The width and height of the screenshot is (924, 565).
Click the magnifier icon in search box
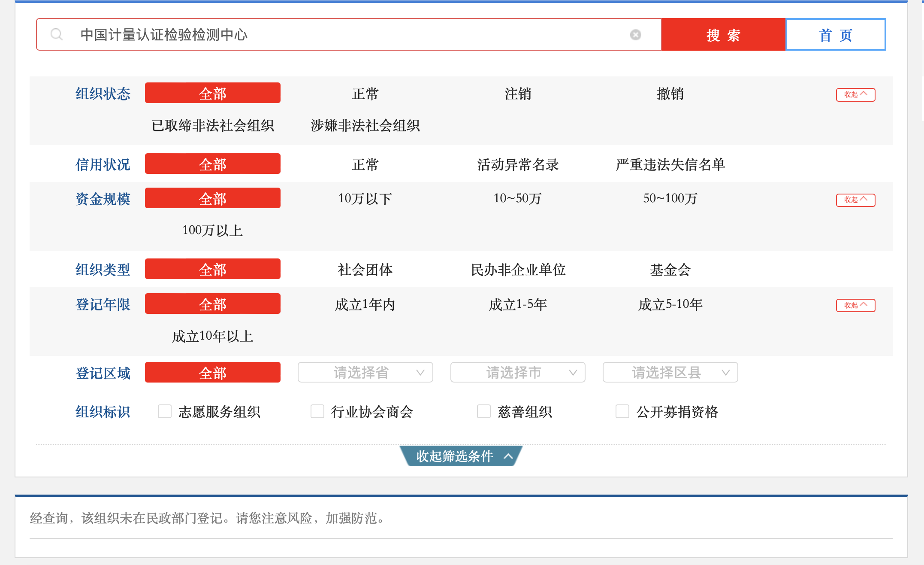point(57,34)
